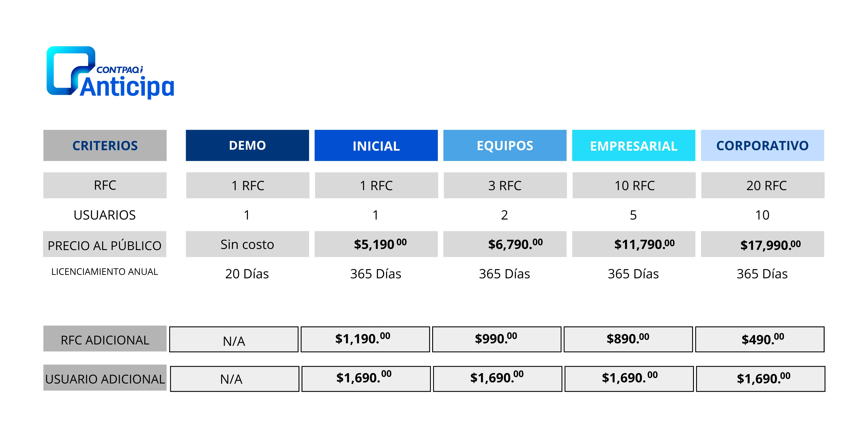Screen dimensions: 868x434
Task: Click the USUARIO ADICIONAL row label
Action: pos(105,378)
